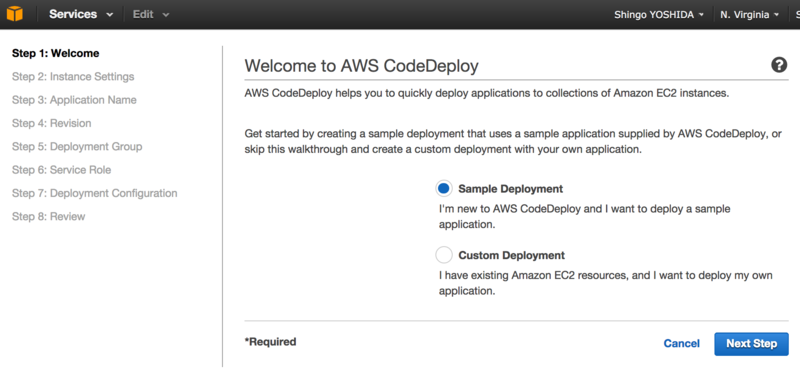The height and width of the screenshot is (374, 800).
Task: Select the Sample Deployment radio button
Action: [x=444, y=189]
